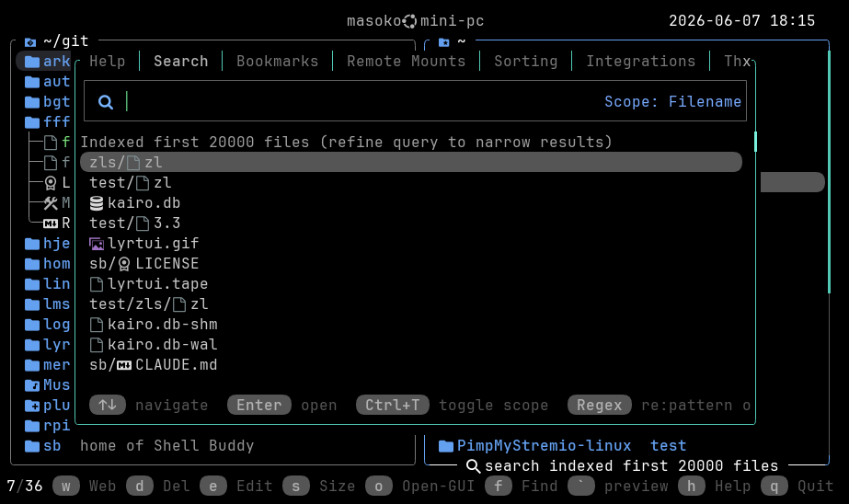
Task: Open the Sorting tab
Action: tap(526, 62)
